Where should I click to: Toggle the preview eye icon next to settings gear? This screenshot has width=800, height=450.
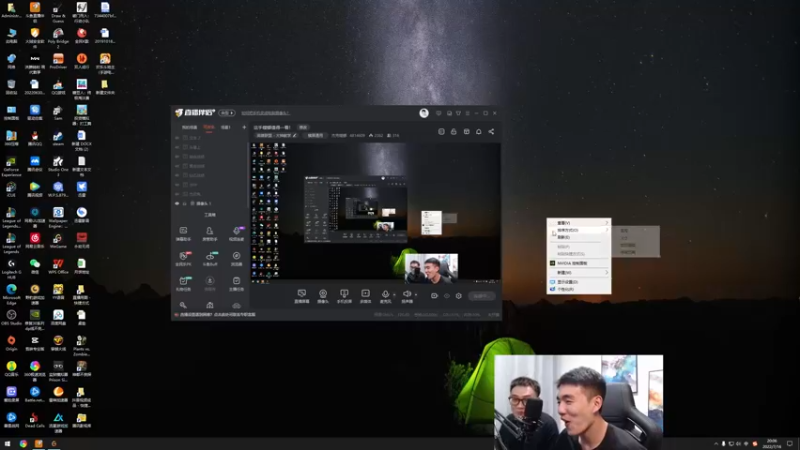pyautogui.click(x=446, y=296)
